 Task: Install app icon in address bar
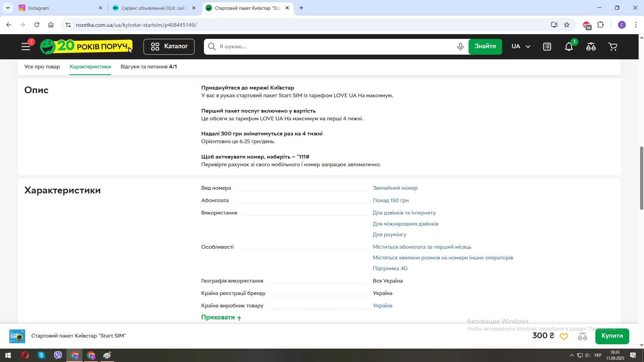554,25
